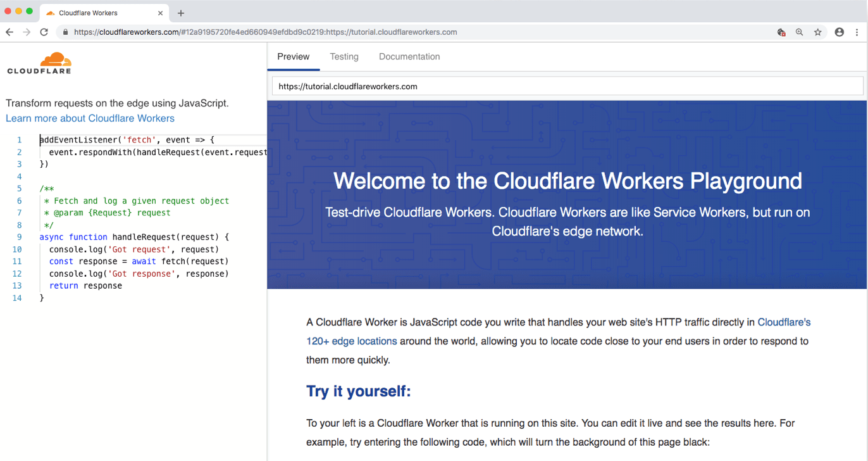This screenshot has height=461, width=868.
Task: Close the Cloudflare Workers browser tab
Action: coord(160,13)
